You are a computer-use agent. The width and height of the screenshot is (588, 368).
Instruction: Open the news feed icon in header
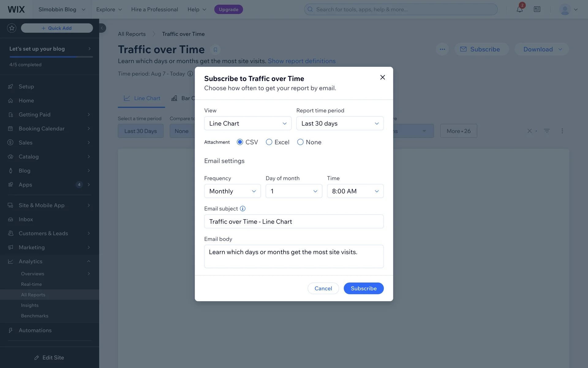(x=537, y=10)
